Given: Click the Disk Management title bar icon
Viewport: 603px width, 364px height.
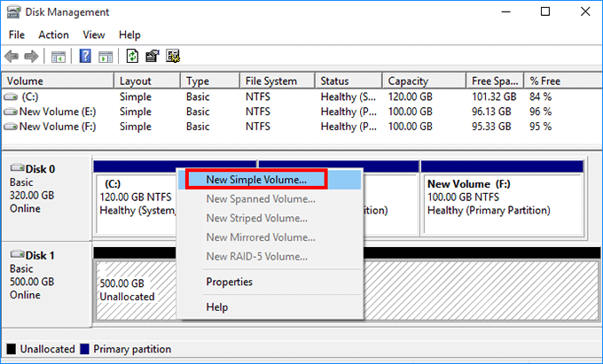Looking at the screenshot, I should [13, 12].
